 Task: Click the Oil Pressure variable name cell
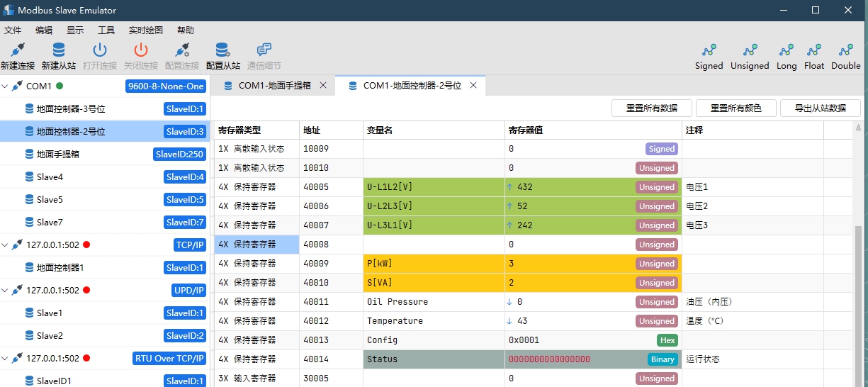click(434, 302)
